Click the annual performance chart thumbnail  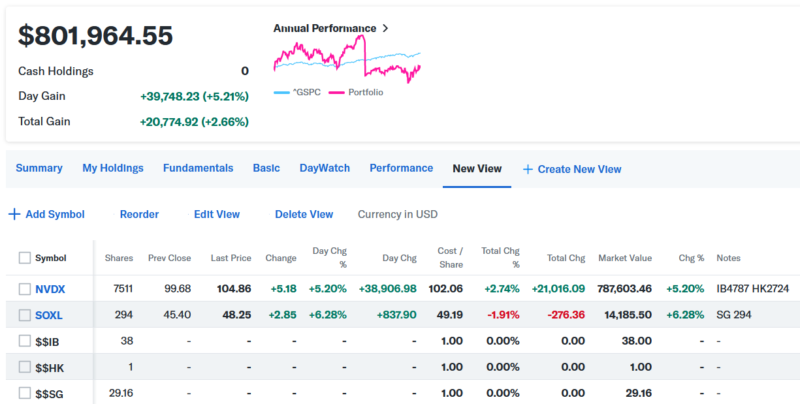pos(346,60)
